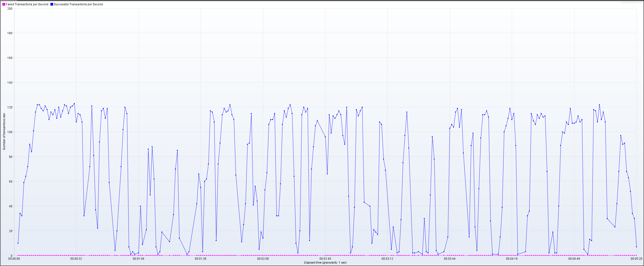Screen dimensions: 644x266
Task: Click the 00:03:44 time axis marker
Action: coord(449,259)
